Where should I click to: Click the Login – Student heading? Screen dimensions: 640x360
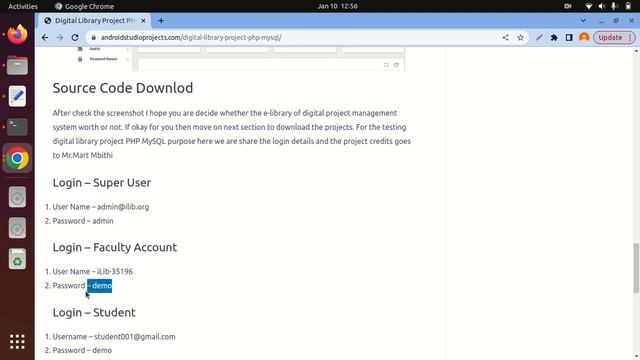point(94,312)
